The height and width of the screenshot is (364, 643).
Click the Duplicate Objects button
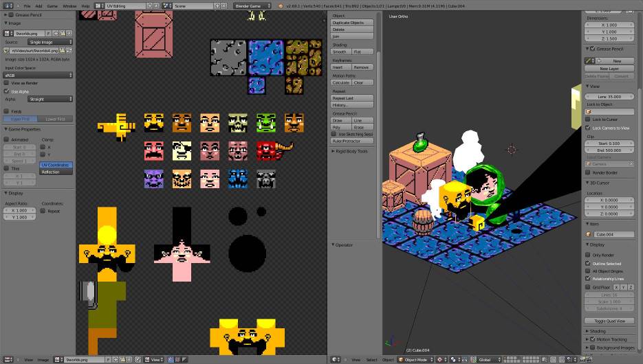coord(351,23)
